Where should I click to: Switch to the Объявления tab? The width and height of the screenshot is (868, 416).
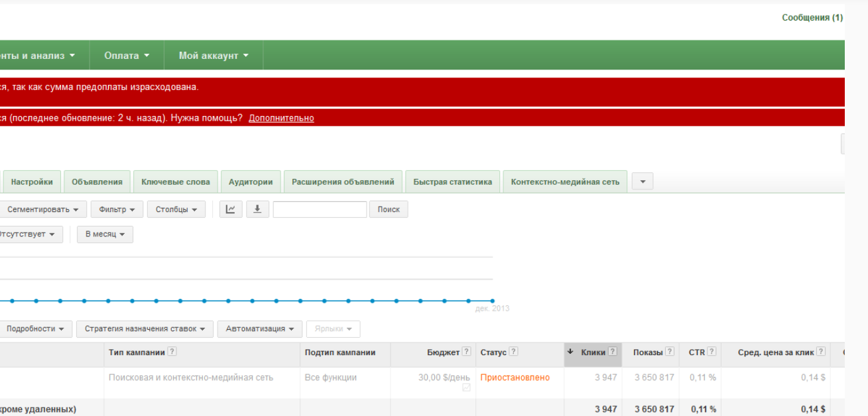tap(97, 182)
